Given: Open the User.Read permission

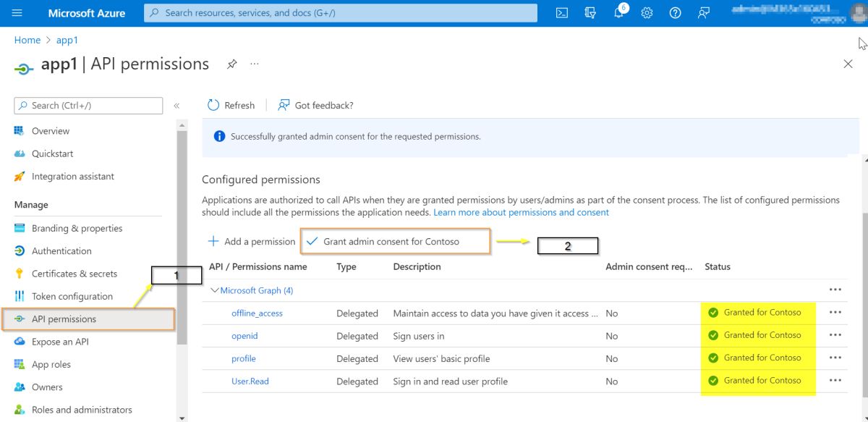Looking at the screenshot, I should point(250,381).
